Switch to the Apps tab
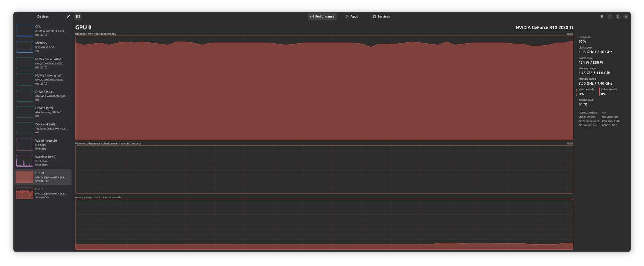 pyautogui.click(x=352, y=17)
